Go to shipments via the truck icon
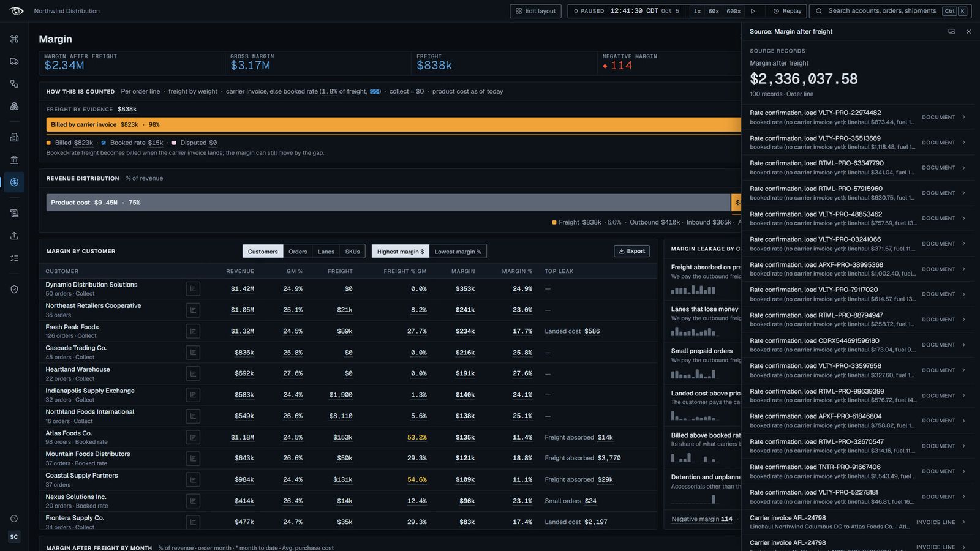Image resolution: width=980 pixels, height=551 pixels. pyautogui.click(x=14, y=61)
